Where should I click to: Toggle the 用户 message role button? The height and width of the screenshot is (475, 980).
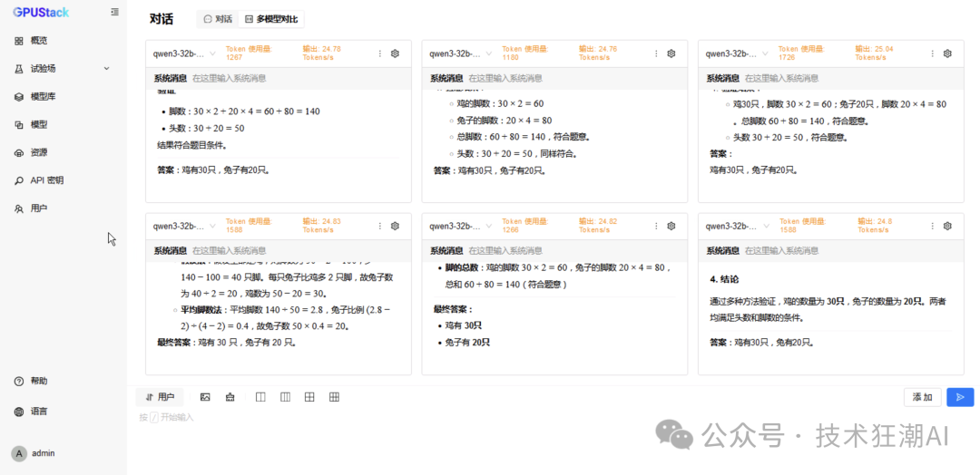point(160,397)
